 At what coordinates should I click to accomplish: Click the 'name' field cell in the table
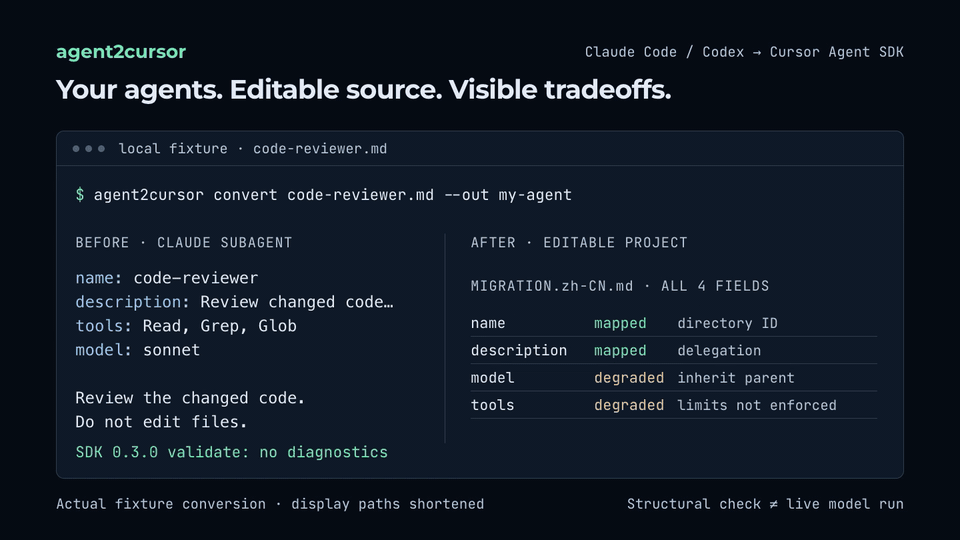[488, 323]
